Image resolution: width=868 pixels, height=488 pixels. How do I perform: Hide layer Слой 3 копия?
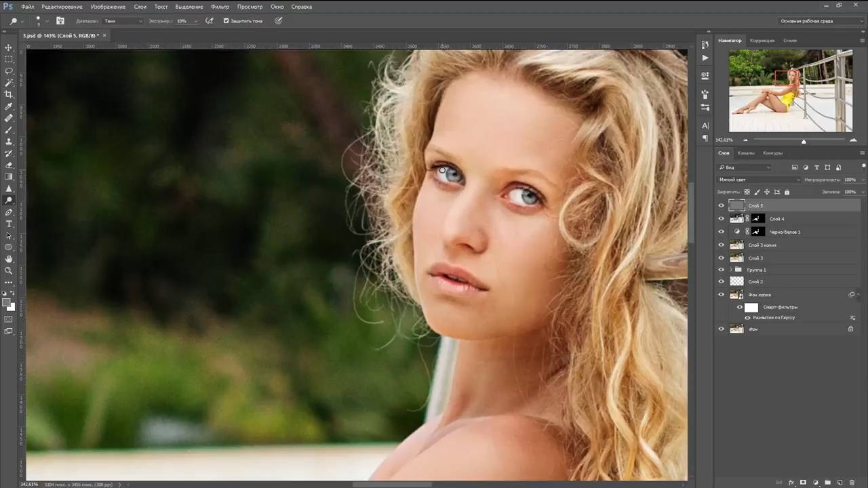pyautogui.click(x=721, y=245)
